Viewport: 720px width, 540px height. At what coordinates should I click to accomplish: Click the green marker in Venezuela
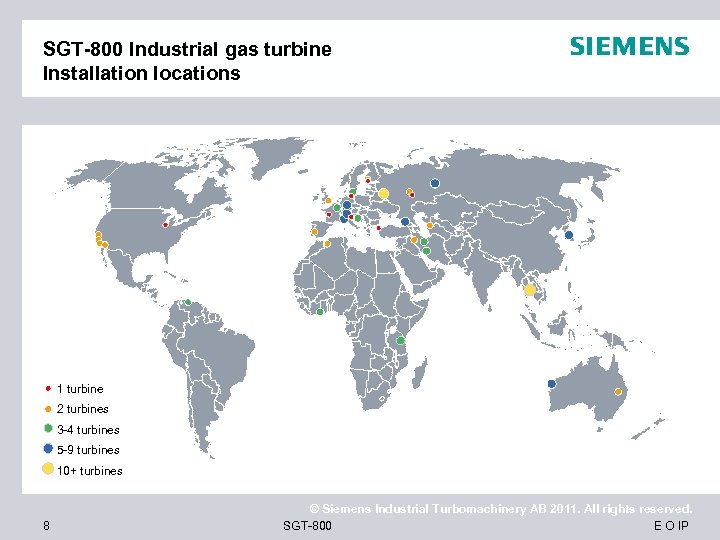pos(188,302)
